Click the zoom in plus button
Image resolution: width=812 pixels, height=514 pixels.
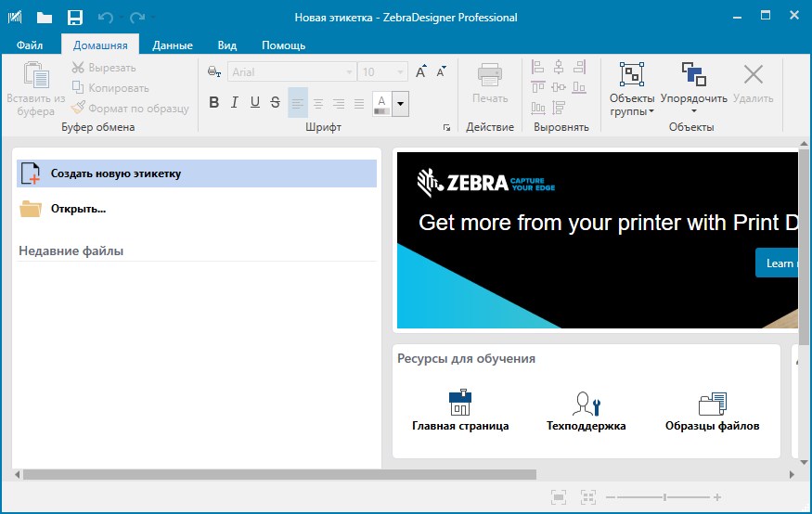coord(717,497)
